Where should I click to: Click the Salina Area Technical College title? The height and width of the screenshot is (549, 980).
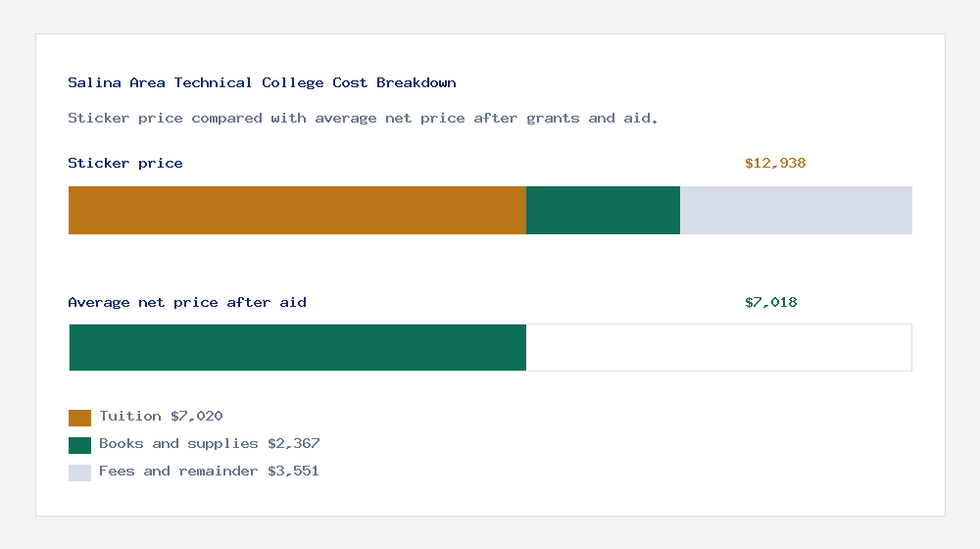click(x=262, y=82)
